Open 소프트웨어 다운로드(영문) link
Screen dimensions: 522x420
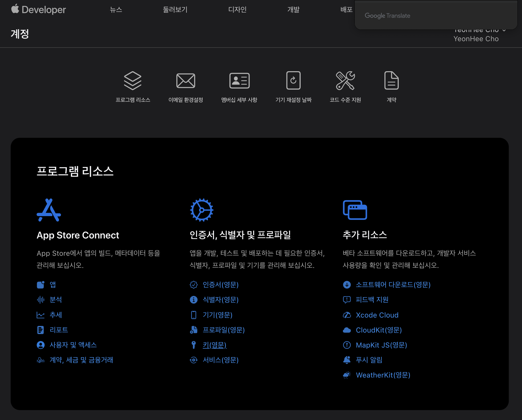point(393,284)
